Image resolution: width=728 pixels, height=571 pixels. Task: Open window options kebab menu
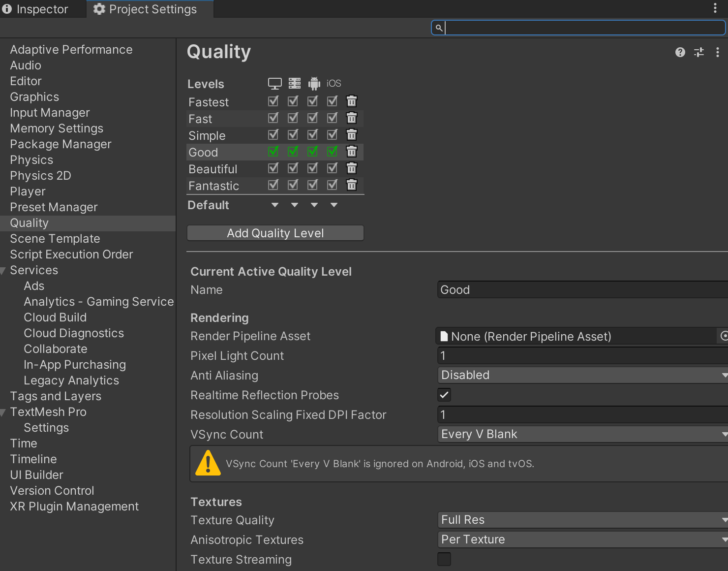coord(715,8)
